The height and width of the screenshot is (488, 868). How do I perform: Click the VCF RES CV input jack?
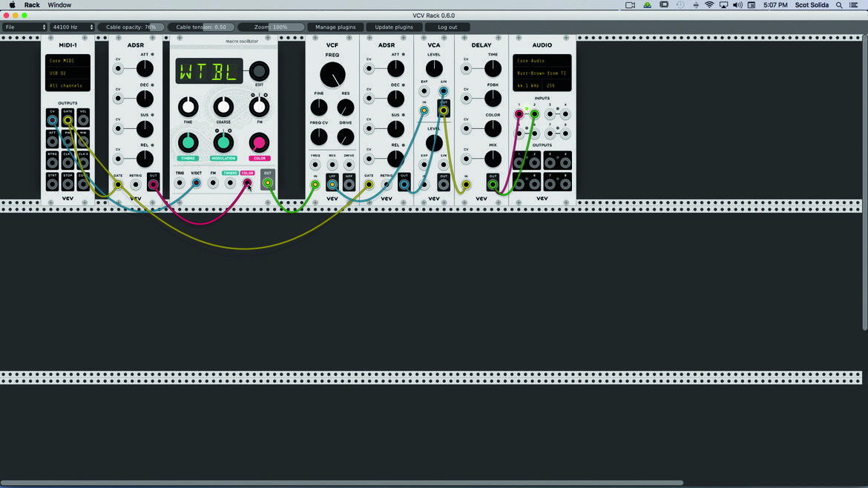pyautogui.click(x=332, y=165)
